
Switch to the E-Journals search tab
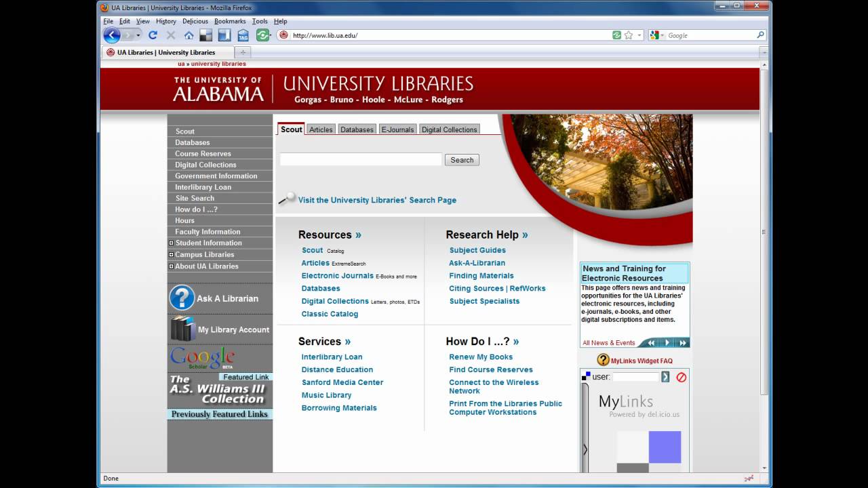coord(397,129)
